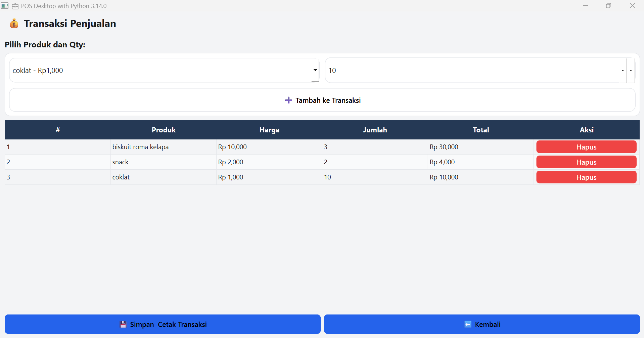644x338 pixels.
Task: Click the floppy disk save icon
Action: (x=123, y=324)
